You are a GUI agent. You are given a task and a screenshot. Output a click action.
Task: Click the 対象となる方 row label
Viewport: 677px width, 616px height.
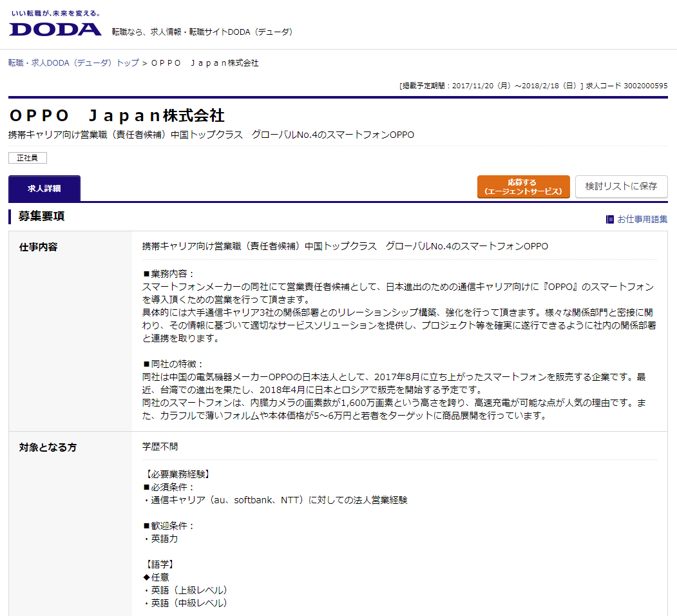[x=48, y=448]
